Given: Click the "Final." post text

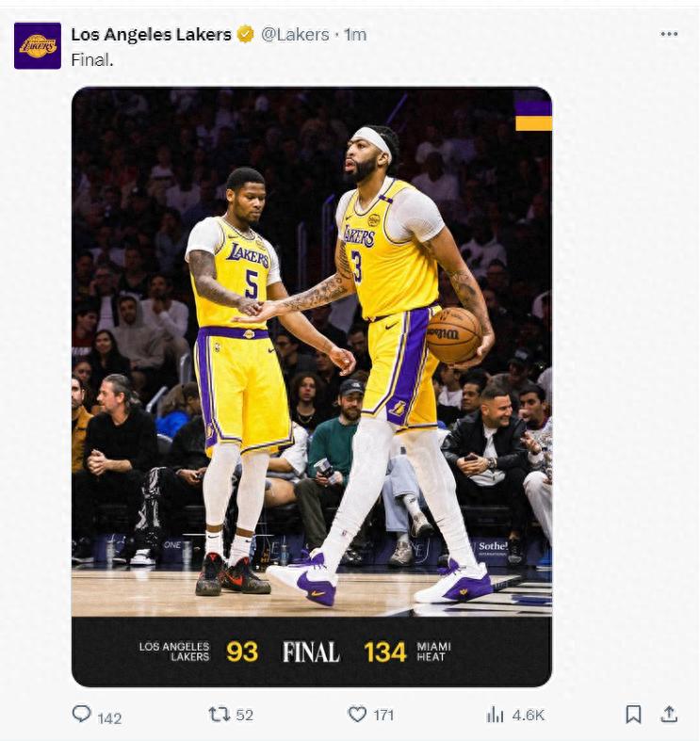Looking at the screenshot, I should (x=92, y=59).
